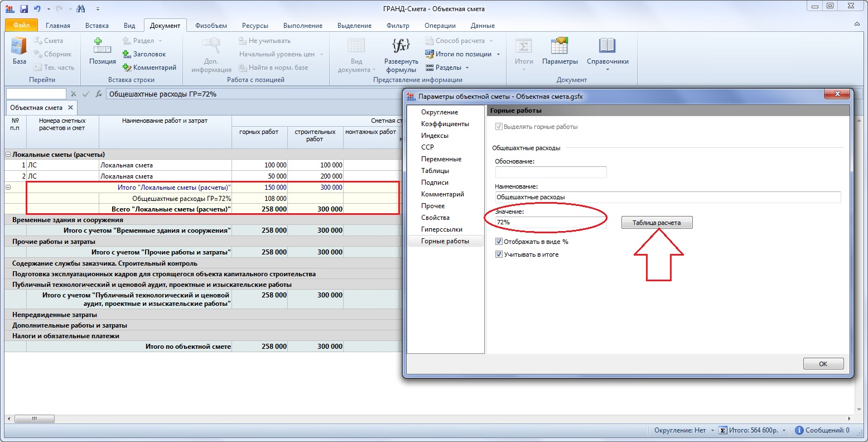Toggle Отображать в виде % checkbox
The width and height of the screenshot is (868, 442).
click(499, 242)
